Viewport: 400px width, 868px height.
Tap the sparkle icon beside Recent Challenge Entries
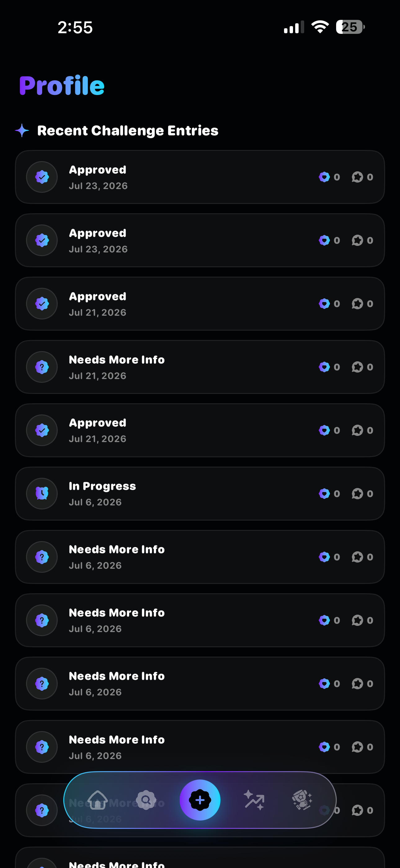pos(22,130)
